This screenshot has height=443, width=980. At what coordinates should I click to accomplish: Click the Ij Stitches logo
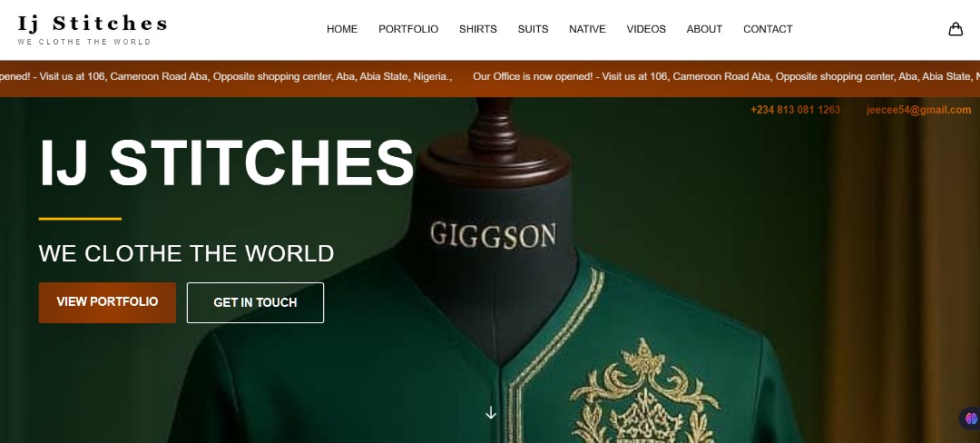[x=93, y=29]
